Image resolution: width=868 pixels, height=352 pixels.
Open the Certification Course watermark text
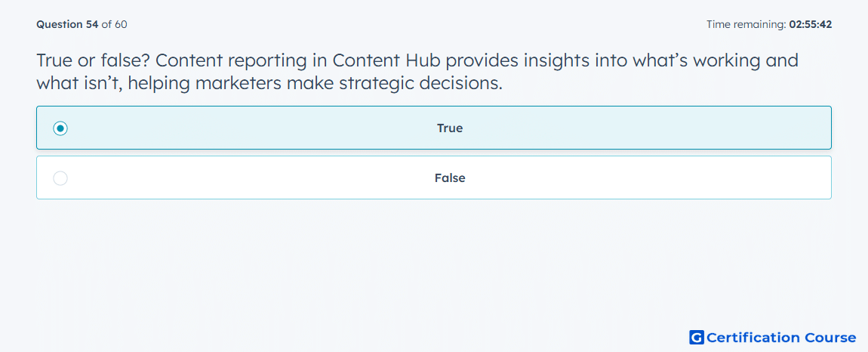tap(781, 338)
